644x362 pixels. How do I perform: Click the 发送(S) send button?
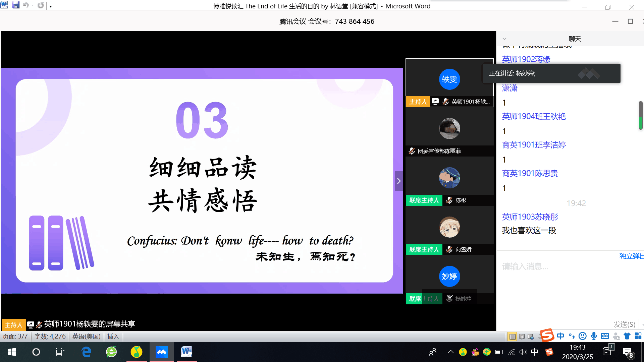coord(624,324)
